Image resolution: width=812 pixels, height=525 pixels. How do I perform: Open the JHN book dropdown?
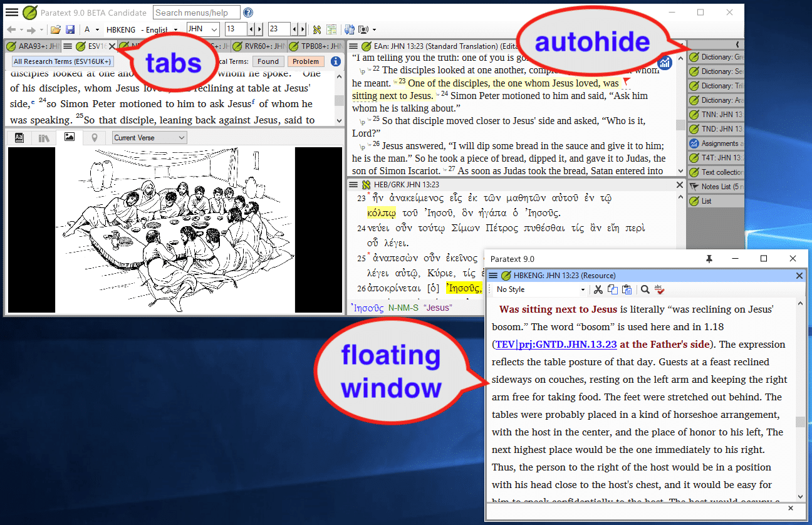[x=204, y=29]
